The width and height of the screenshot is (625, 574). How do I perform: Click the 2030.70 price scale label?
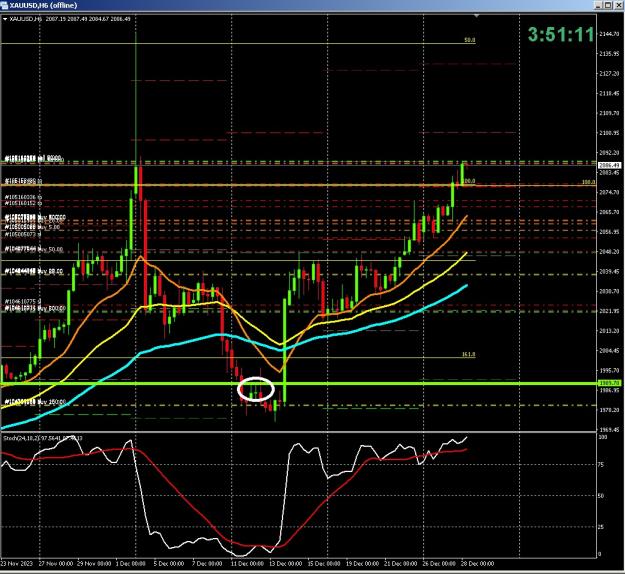(610, 291)
